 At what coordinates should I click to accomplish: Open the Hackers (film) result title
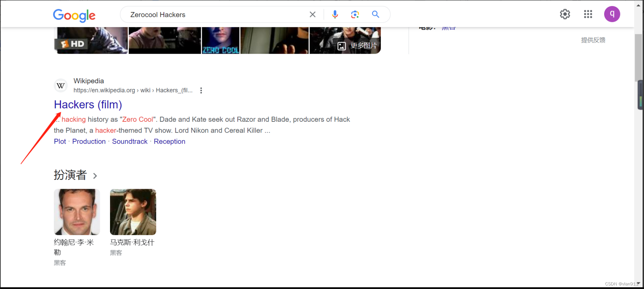click(x=88, y=104)
